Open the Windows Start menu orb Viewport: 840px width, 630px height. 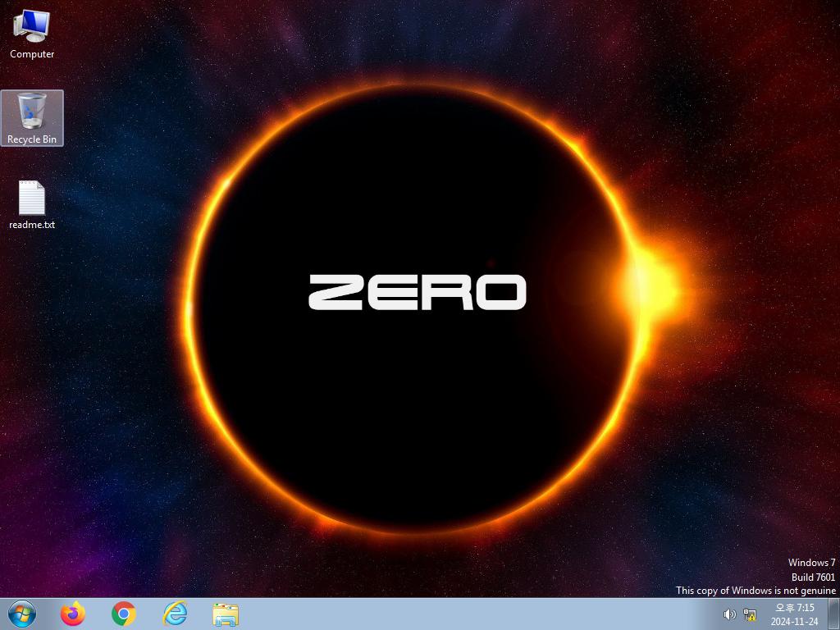tap(22, 614)
